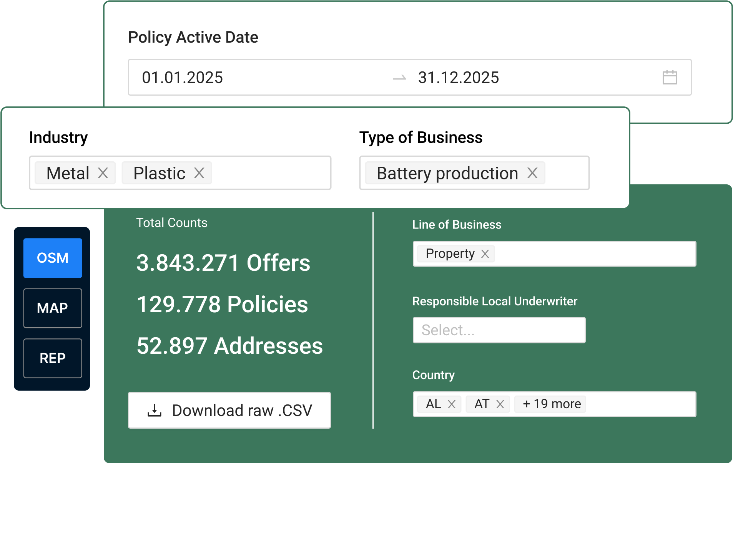Click the AL country code text
The image size is (733, 560).
point(433,404)
